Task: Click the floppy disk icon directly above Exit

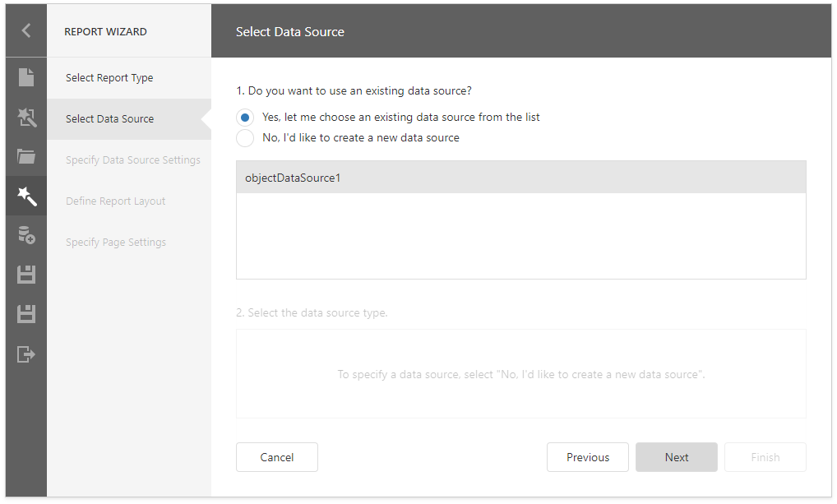Action: click(26, 313)
